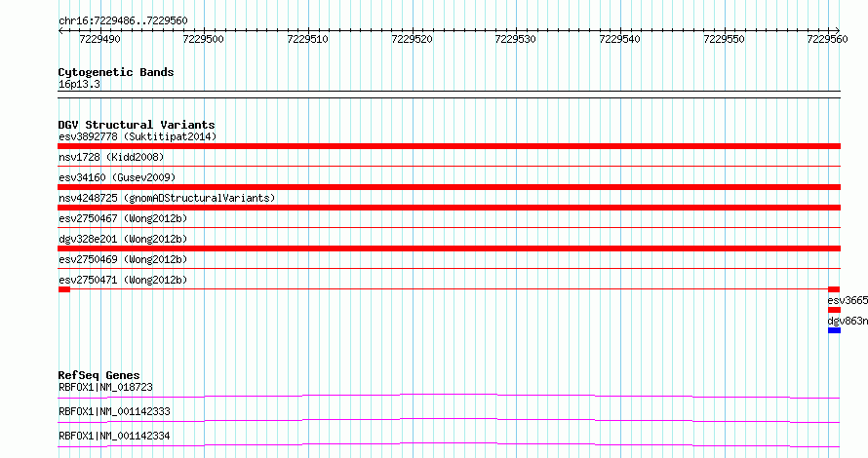Open nsv4248725 (gnomADStructuralVariants) label
Image resolution: width=868 pixels, height=458 pixels.
[167, 198]
